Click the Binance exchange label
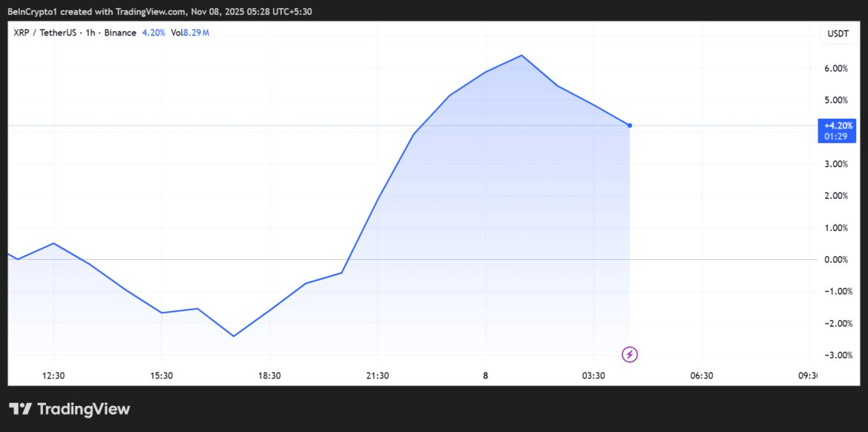This screenshot has height=432, width=868. pos(119,33)
